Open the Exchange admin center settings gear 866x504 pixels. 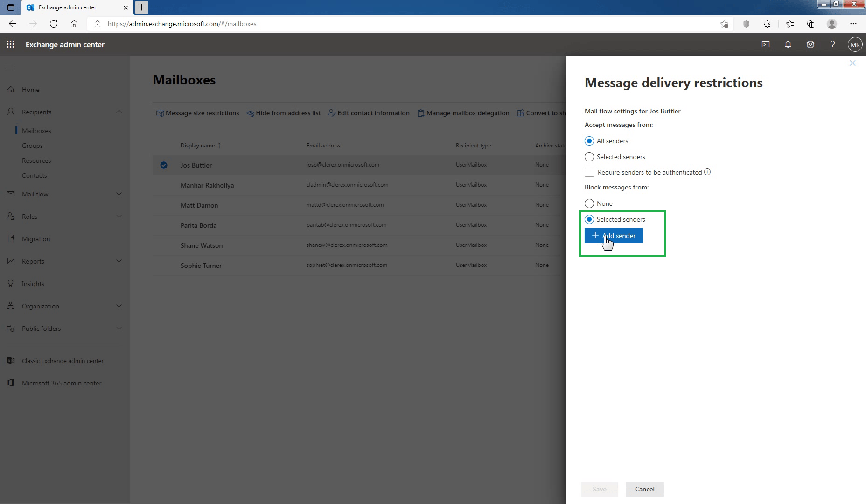pyautogui.click(x=810, y=44)
